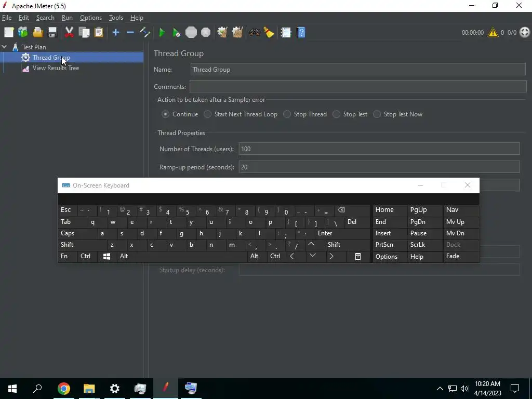532x399 pixels.
Task: Click the Enter key on On-Screen Keyboard
Action: click(x=342, y=233)
